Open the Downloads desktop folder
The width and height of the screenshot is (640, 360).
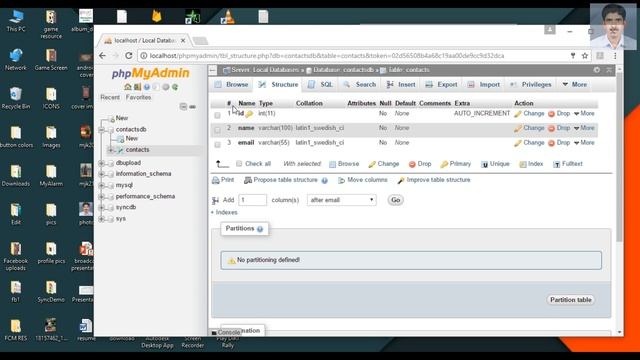16,176
